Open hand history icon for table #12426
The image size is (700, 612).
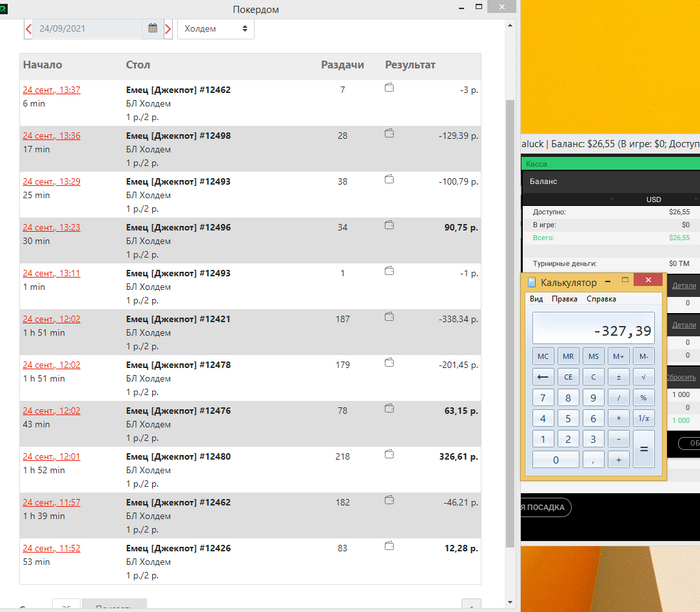(x=389, y=545)
